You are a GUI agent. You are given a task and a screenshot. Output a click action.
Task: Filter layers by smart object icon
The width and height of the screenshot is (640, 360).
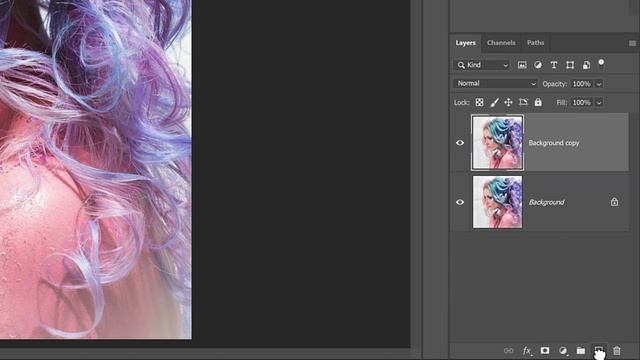click(x=586, y=65)
